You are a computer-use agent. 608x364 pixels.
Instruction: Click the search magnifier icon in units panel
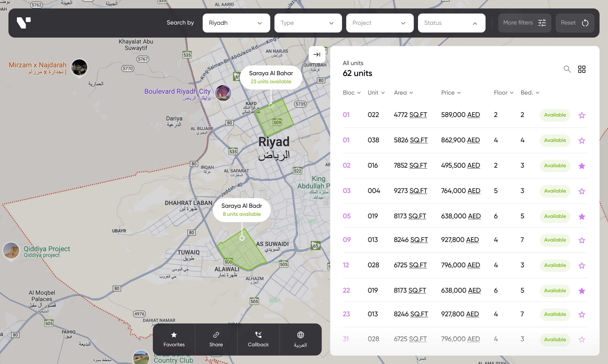(x=567, y=69)
